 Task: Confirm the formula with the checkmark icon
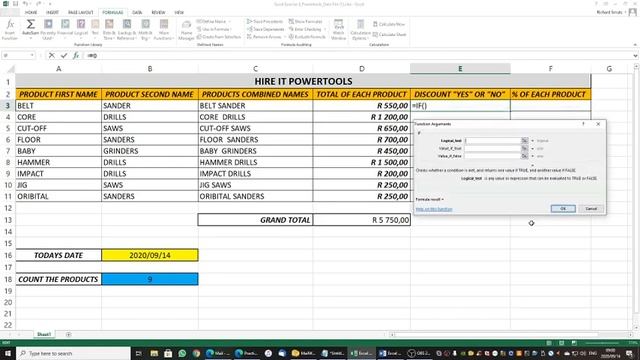point(64,55)
